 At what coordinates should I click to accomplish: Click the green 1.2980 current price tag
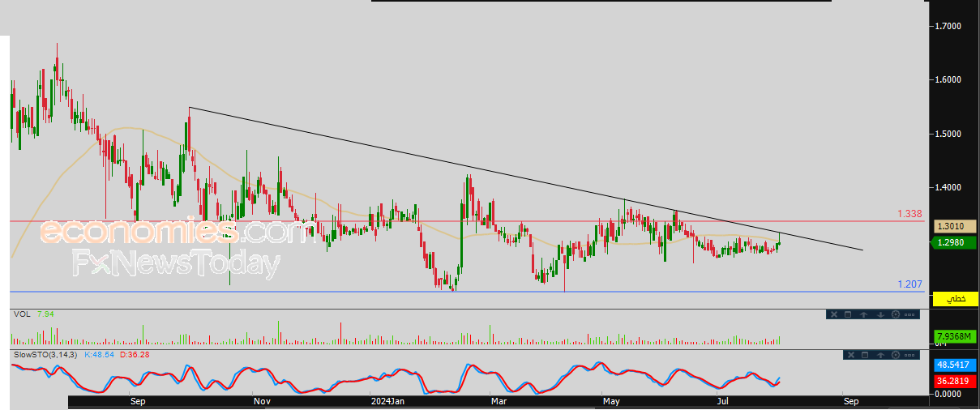[949, 242]
